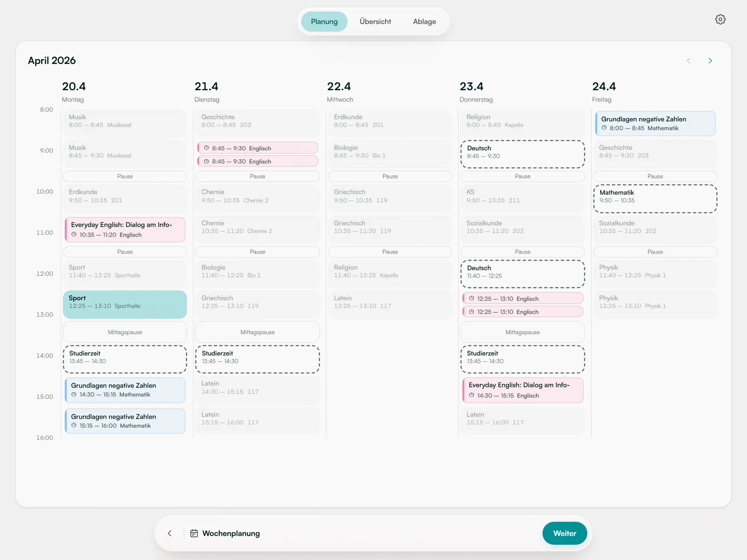The width and height of the screenshot is (747, 560).
Task: Click the April 2026 title
Action: (x=52, y=61)
